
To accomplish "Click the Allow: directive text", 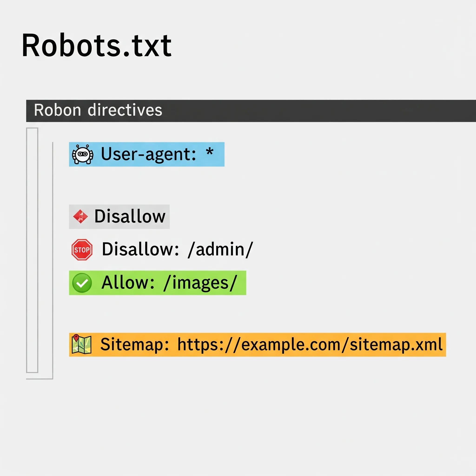I will coord(128,283).
